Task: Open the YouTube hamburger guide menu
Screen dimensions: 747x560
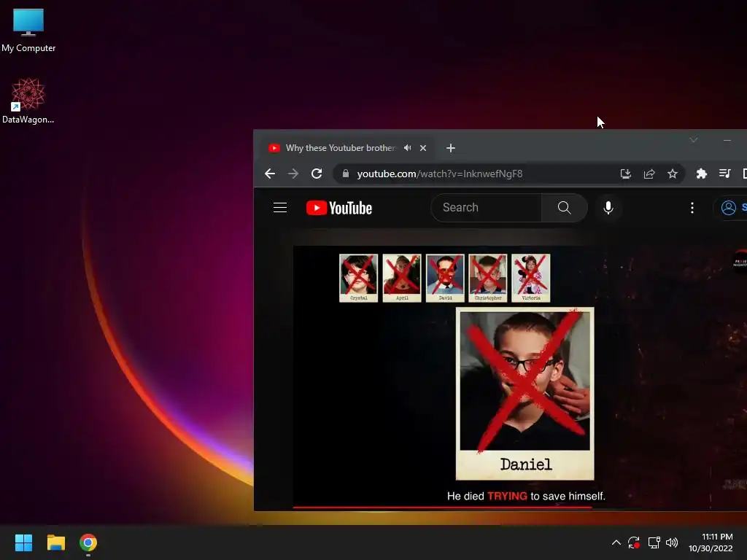Action: point(280,208)
